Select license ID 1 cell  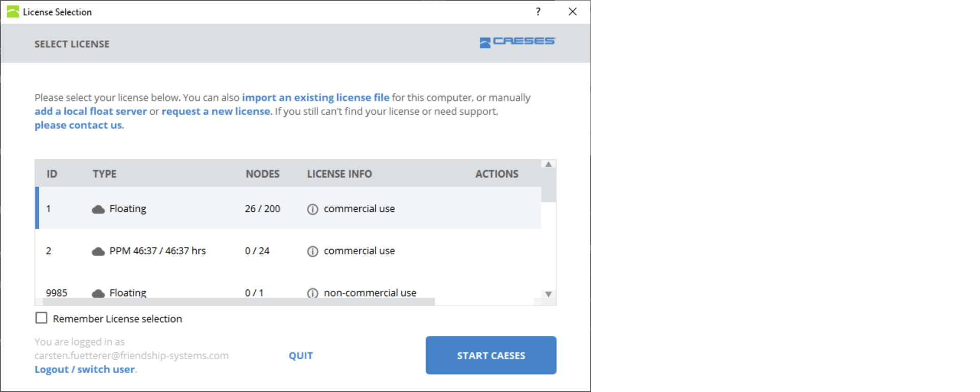[48, 209]
